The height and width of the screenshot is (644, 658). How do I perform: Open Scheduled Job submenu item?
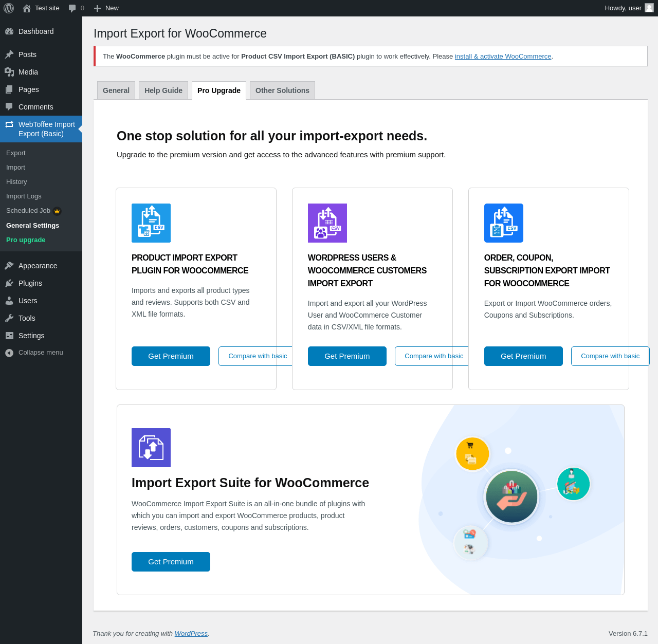click(x=41, y=211)
